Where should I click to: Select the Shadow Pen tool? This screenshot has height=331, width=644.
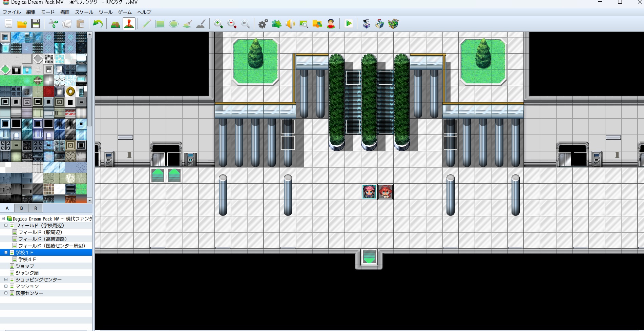pos(201,24)
